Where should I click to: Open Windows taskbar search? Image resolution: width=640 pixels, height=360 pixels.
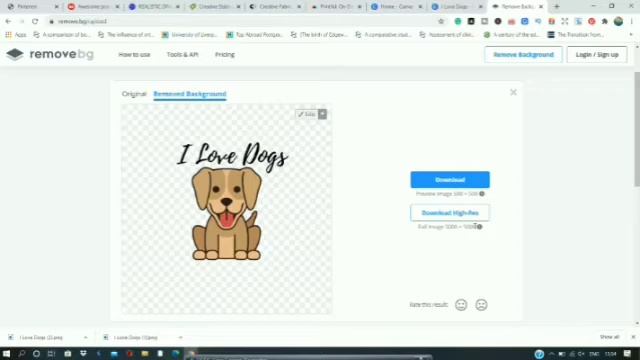[x=22, y=354]
